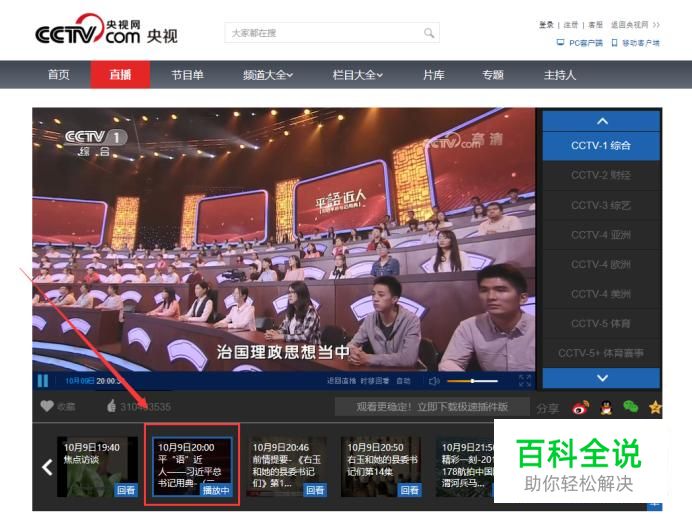Share to Qzone star icon
This screenshot has height=528, width=692.
click(655, 407)
